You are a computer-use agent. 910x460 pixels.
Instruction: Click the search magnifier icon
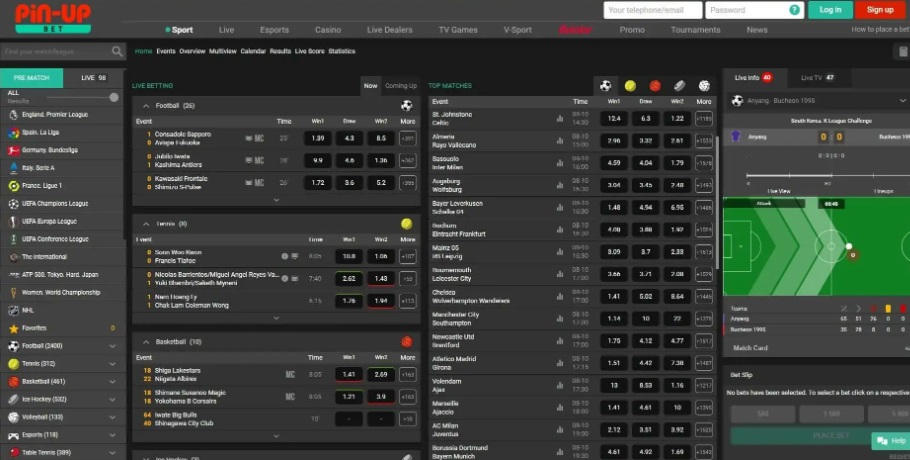click(x=117, y=52)
